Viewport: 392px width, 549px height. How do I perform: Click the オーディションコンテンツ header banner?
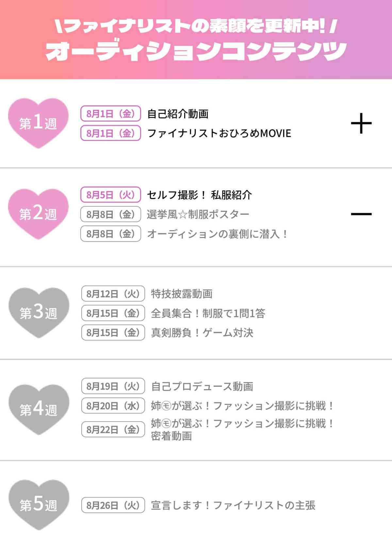coord(196,40)
